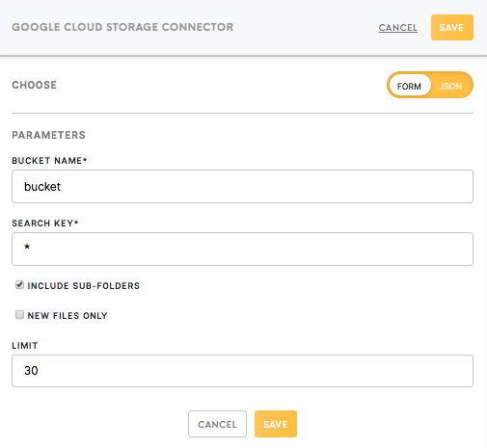Select the Google Cloud Storage Connector title
Viewport: 487px width, 448px height.
pos(122,27)
